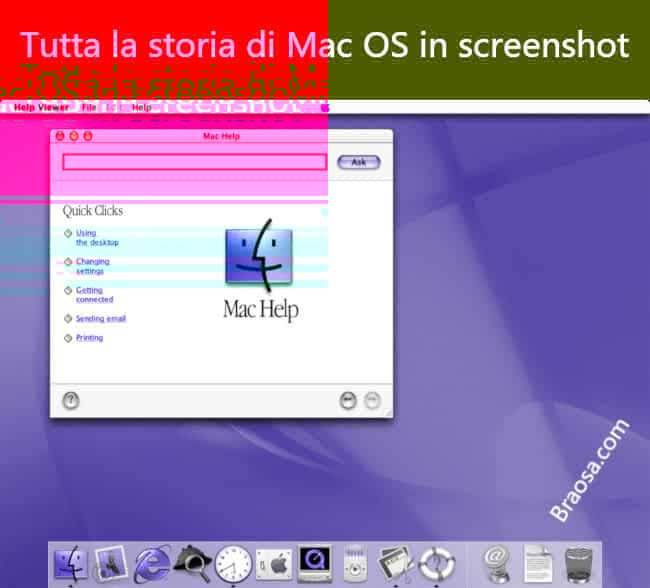
Task: Open the 'Using the desktop' link
Action: (x=97, y=238)
